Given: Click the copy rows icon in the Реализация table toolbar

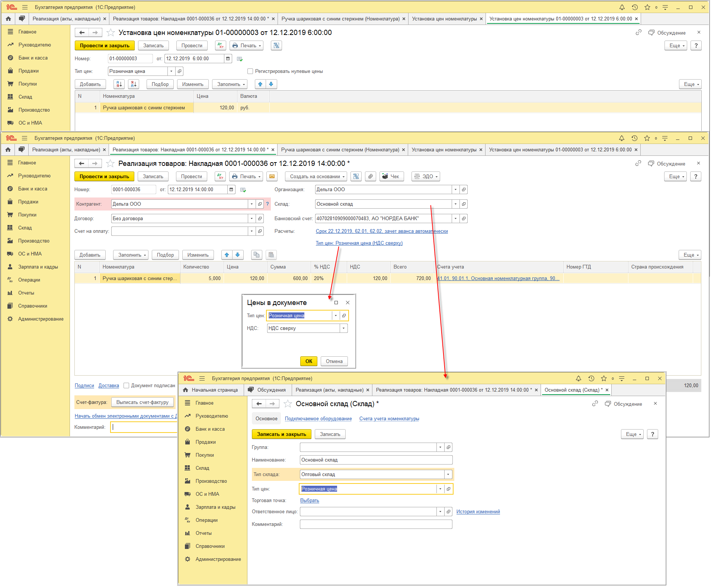Looking at the screenshot, I should (x=256, y=255).
